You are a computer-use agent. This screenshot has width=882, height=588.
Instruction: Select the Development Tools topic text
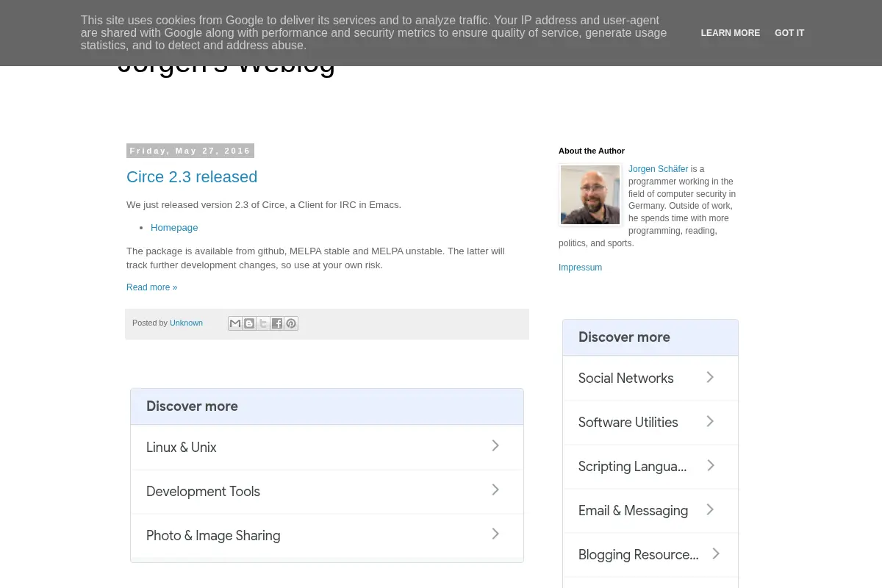point(203,492)
